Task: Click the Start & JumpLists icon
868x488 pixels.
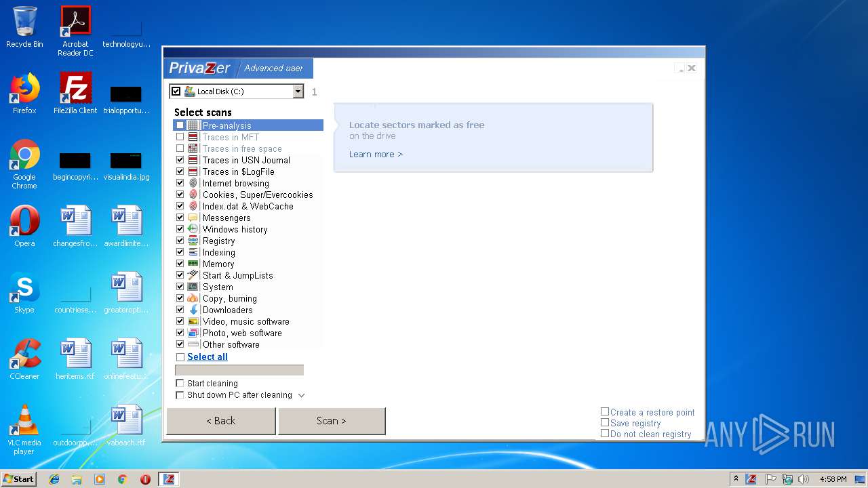Action: click(x=193, y=275)
